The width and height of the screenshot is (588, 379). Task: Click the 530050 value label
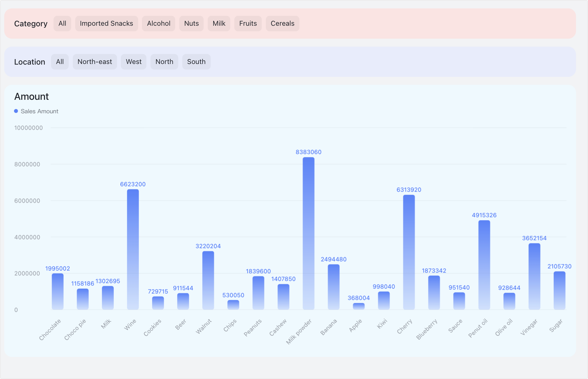[233, 295]
